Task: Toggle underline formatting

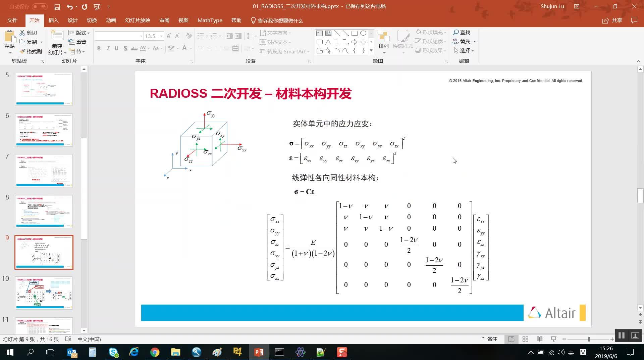Action: [x=116, y=48]
